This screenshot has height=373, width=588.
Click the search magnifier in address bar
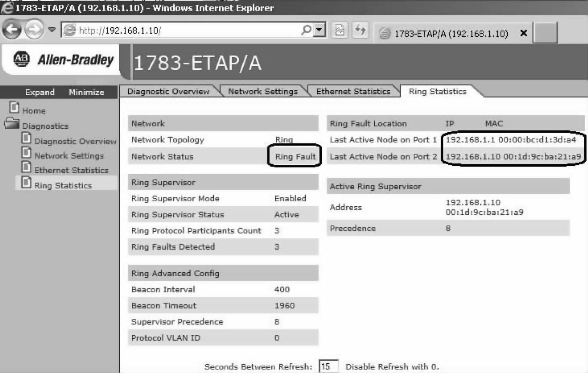(306, 30)
